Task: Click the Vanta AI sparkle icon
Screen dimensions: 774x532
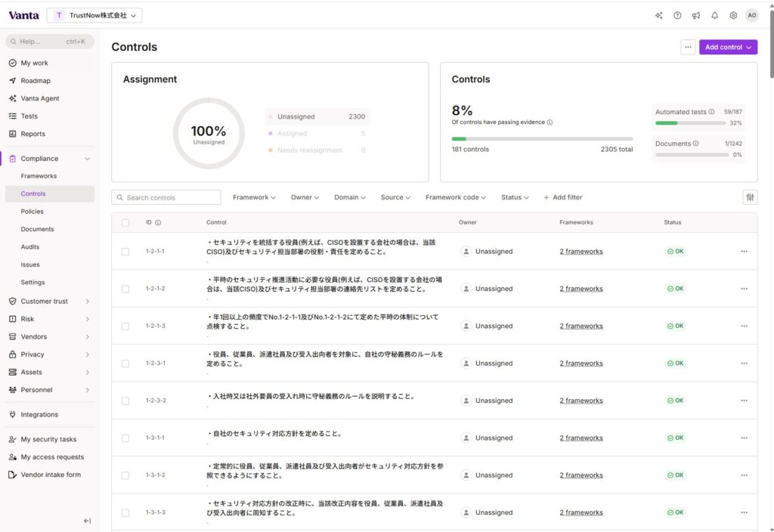Action: [658, 15]
